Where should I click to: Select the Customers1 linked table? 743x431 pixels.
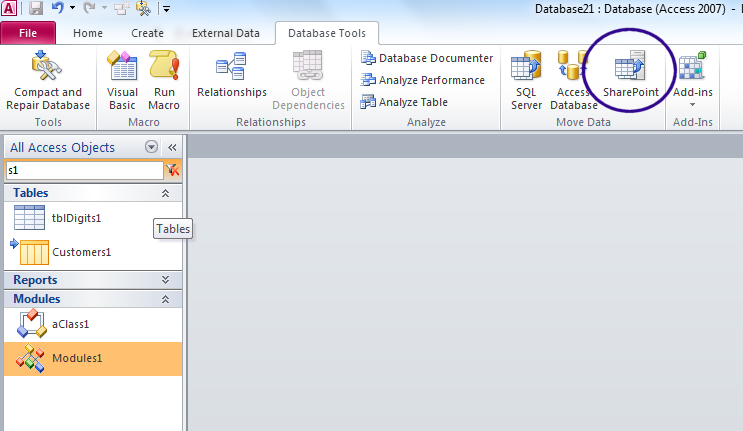(93, 252)
